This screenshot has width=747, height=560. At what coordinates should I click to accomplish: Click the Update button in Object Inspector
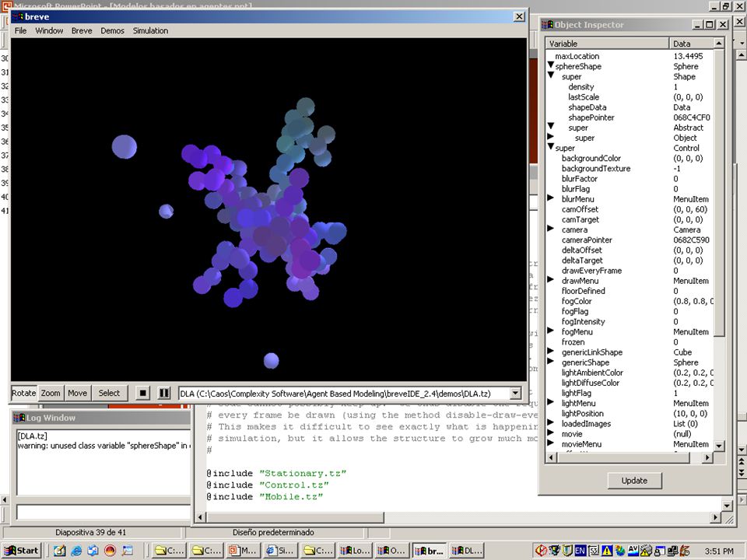tap(634, 481)
